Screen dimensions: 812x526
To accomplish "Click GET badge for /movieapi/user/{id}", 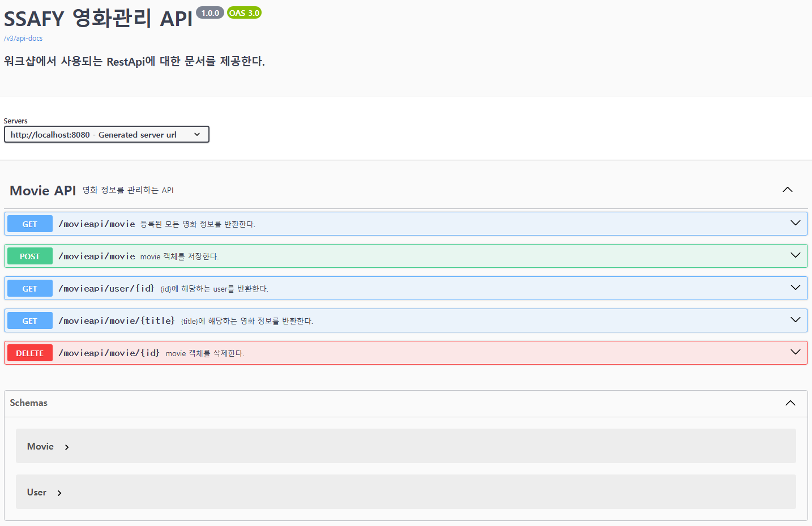I will pyautogui.click(x=30, y=288).
